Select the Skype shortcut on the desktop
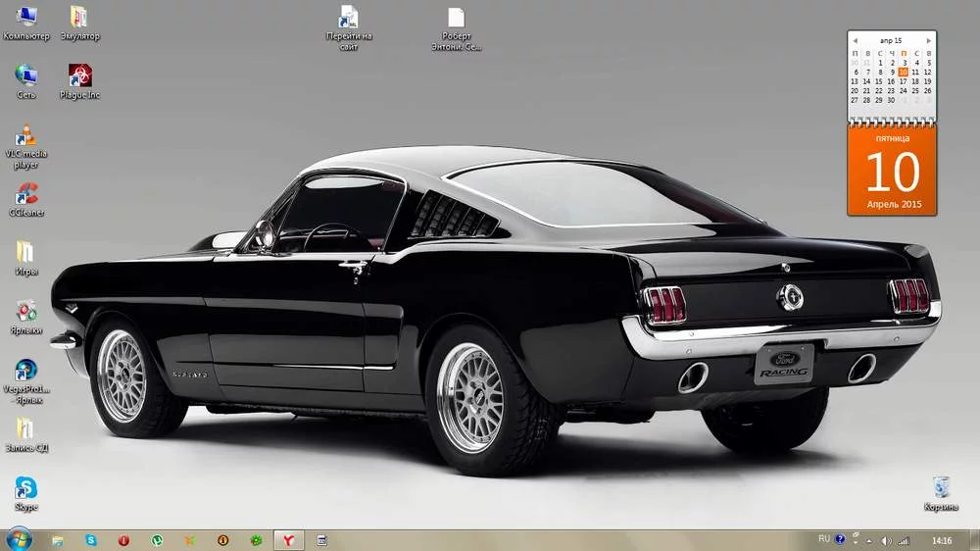The height and width of the screenshot is (551, 980). click(x=26, y=488)
